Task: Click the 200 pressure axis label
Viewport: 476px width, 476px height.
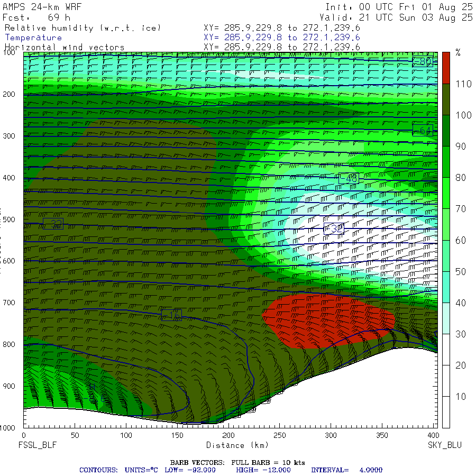Action: click(9, 95)
